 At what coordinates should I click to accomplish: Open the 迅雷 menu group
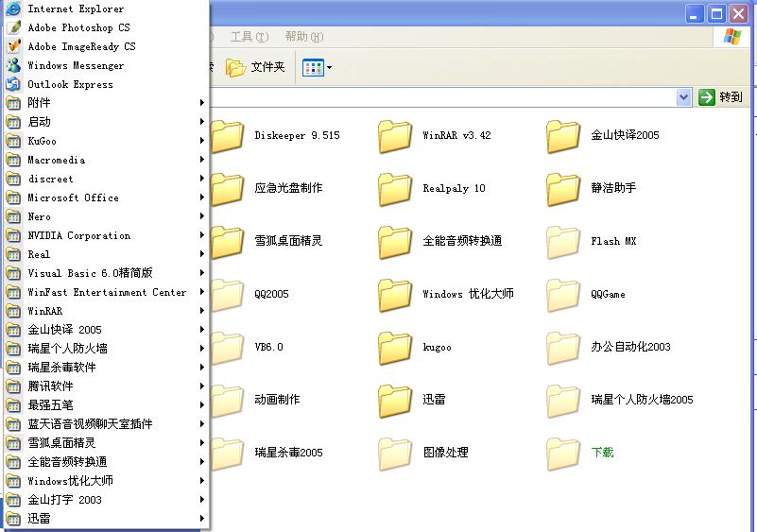pos(106,518)
